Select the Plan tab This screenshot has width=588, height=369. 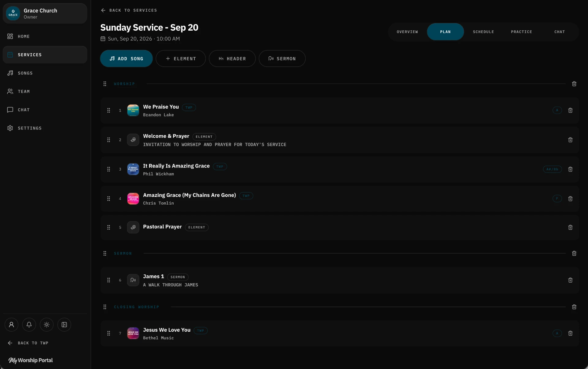coord(445,32)
